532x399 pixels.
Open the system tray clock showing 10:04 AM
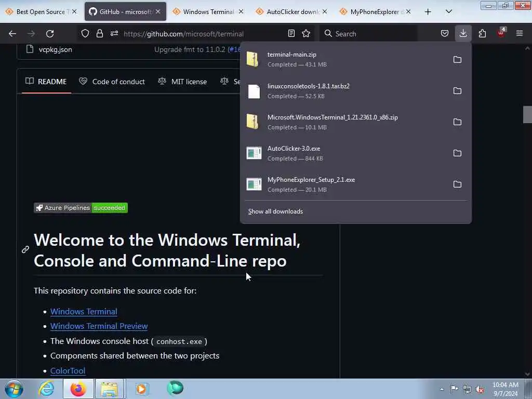(505, 389)
